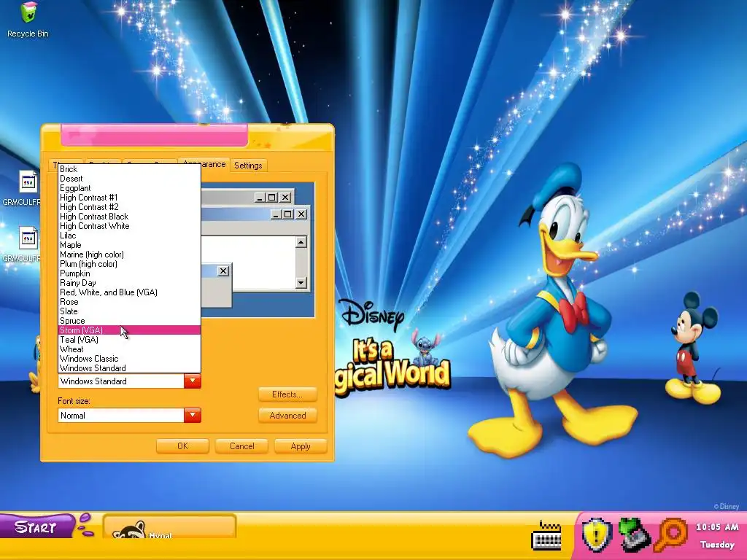The width and height of the screenshot is (747, 560).
Task: Select the first GRMCULFR desktop file icon
Action: tap(28, 183)
